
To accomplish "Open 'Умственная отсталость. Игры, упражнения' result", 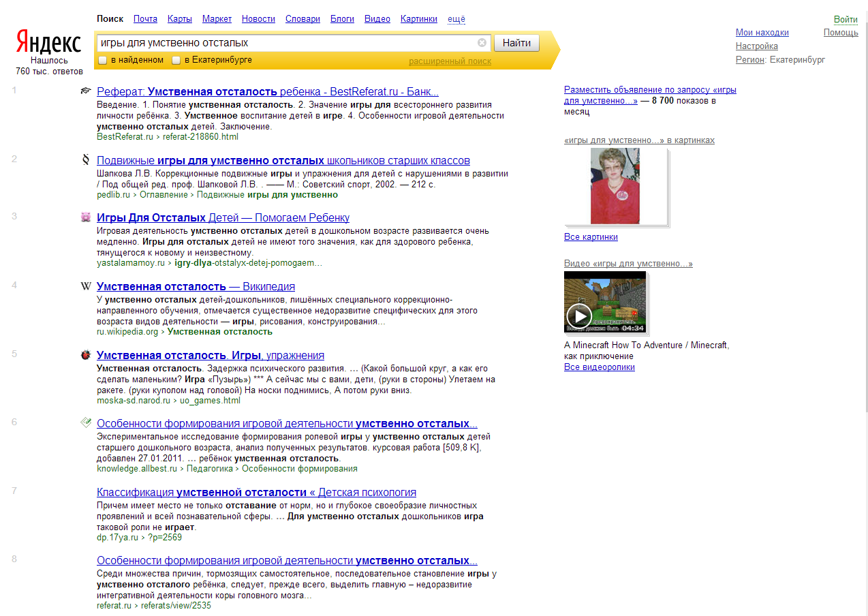I will [x=211, y=356].
